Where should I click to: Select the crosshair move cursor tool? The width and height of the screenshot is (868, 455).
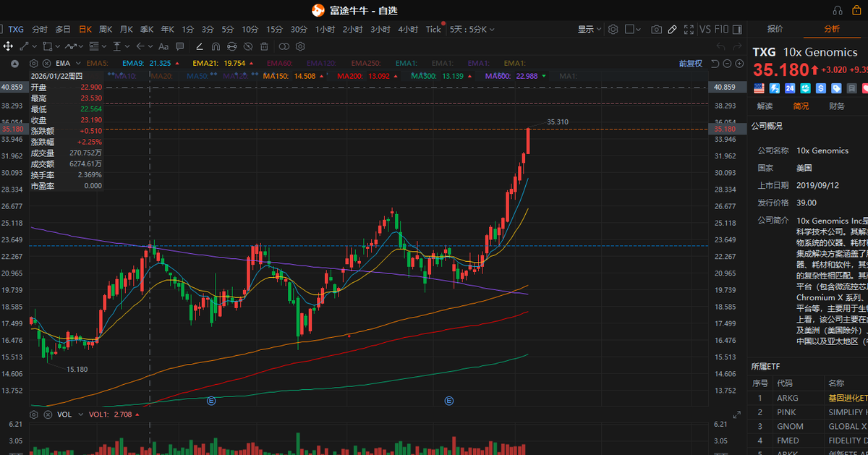coord(8,46)
